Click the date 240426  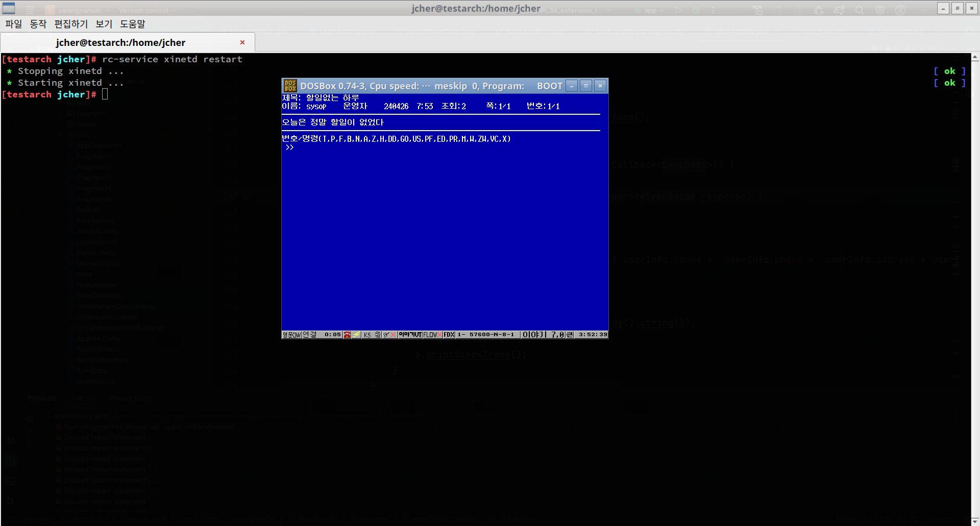click(396, 106)
